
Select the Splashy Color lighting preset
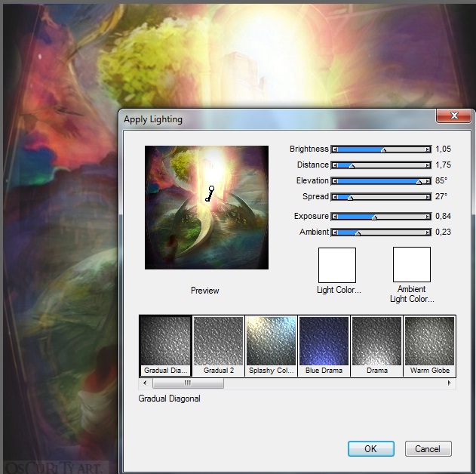tap(271, 346)
